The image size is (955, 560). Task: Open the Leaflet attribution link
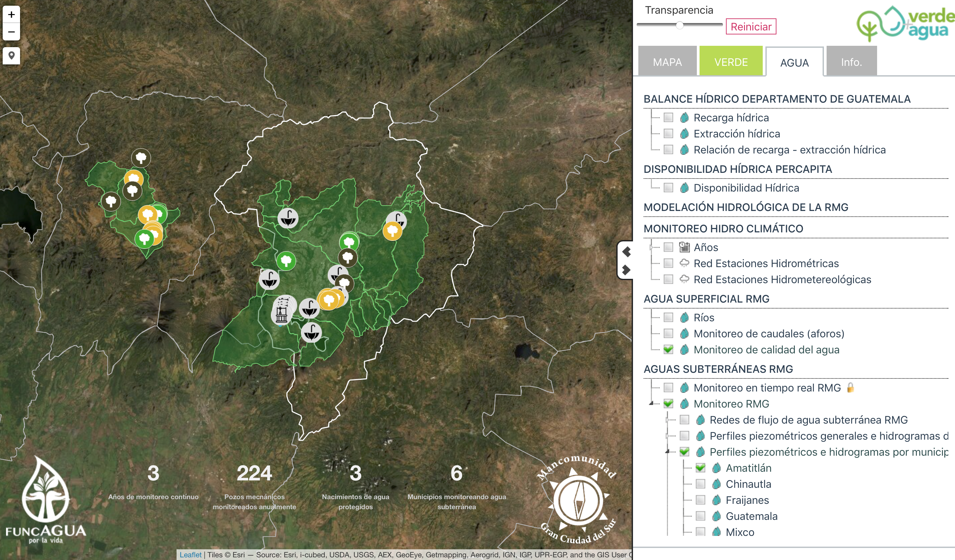tap(190, 555)
